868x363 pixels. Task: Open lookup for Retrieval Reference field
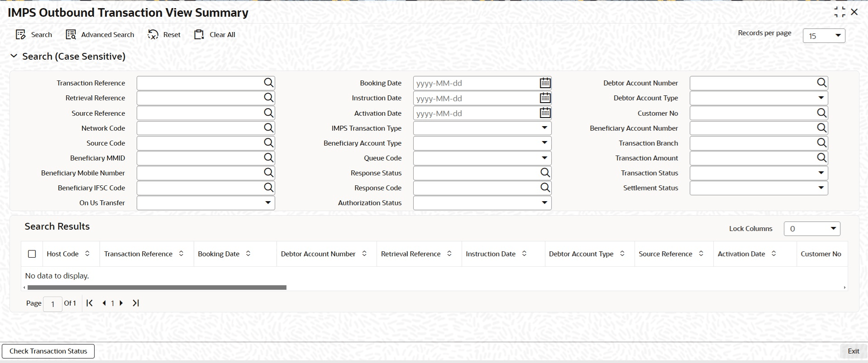pyautogui.click(x=269, y=98)
